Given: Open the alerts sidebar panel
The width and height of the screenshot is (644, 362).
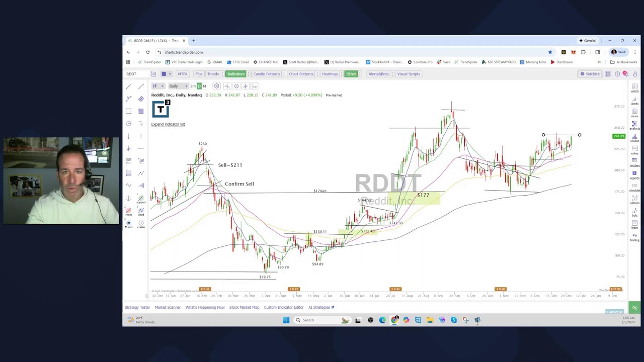Looking at the screenshot, I should click(x=634, y=100).
